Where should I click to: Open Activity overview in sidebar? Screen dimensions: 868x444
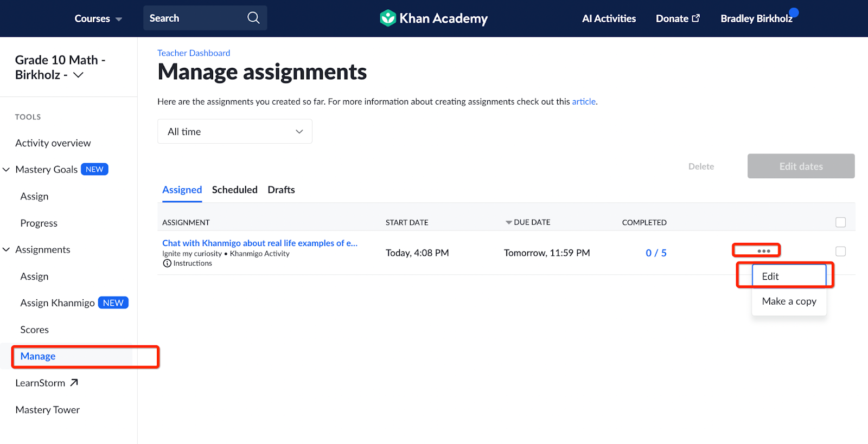[x=53, y=143]
